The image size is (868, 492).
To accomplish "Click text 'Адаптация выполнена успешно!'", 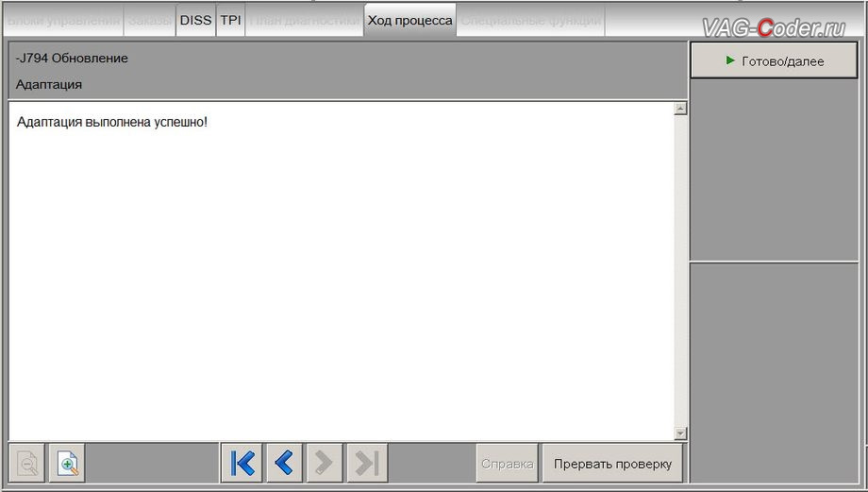I will (112, 122).
